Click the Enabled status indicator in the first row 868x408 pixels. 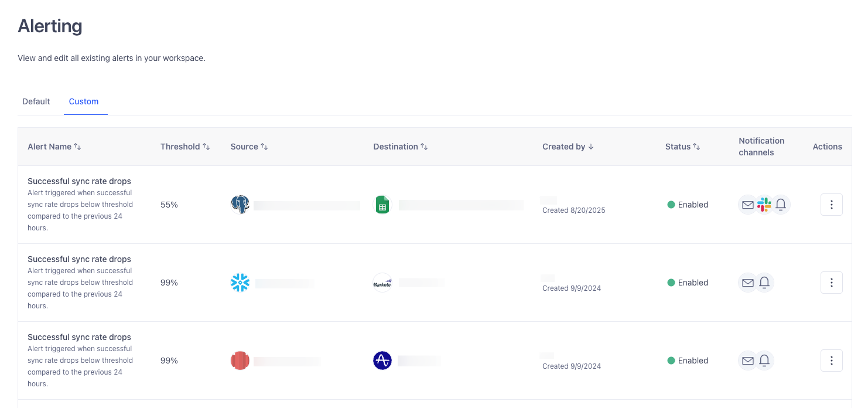[688, 205]
